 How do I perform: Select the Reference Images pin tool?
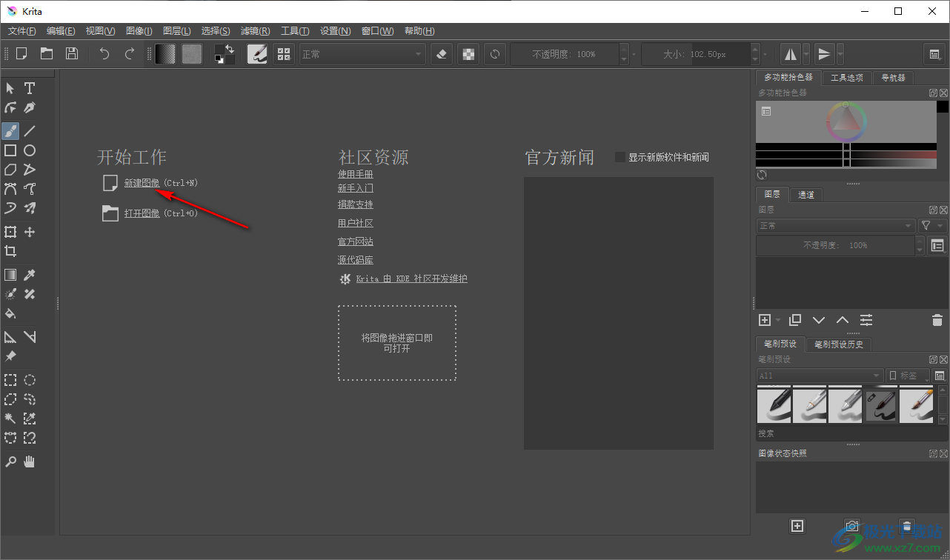point(10,356)
